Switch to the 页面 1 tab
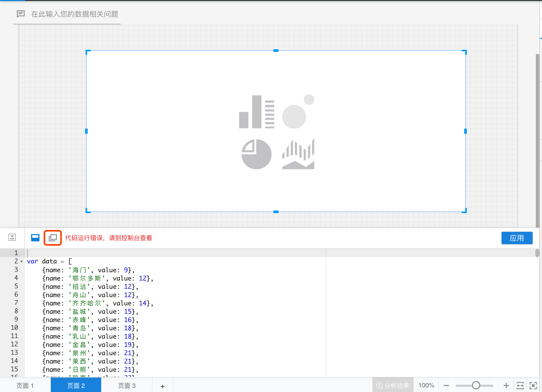 tap(25, 386)
